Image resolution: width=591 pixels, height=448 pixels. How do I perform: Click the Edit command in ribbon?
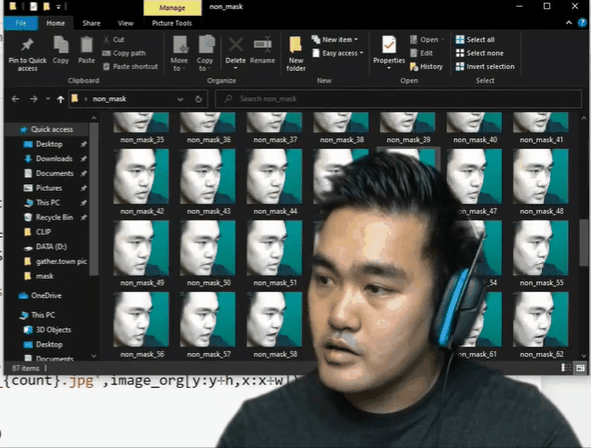pos(421,53)
